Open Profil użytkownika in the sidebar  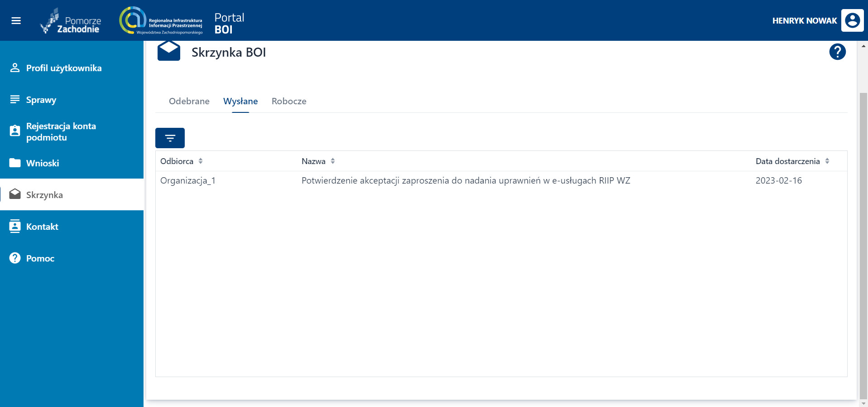[63, 68]
